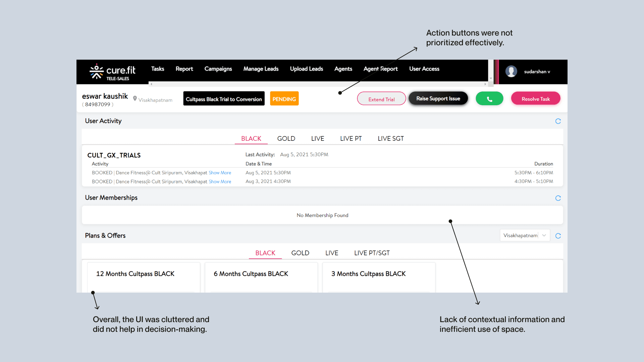Screen dimensions: 644x362
Task: Show more for the Aug 3 booking
Action: pyautogui.click(x=220, y=181)
